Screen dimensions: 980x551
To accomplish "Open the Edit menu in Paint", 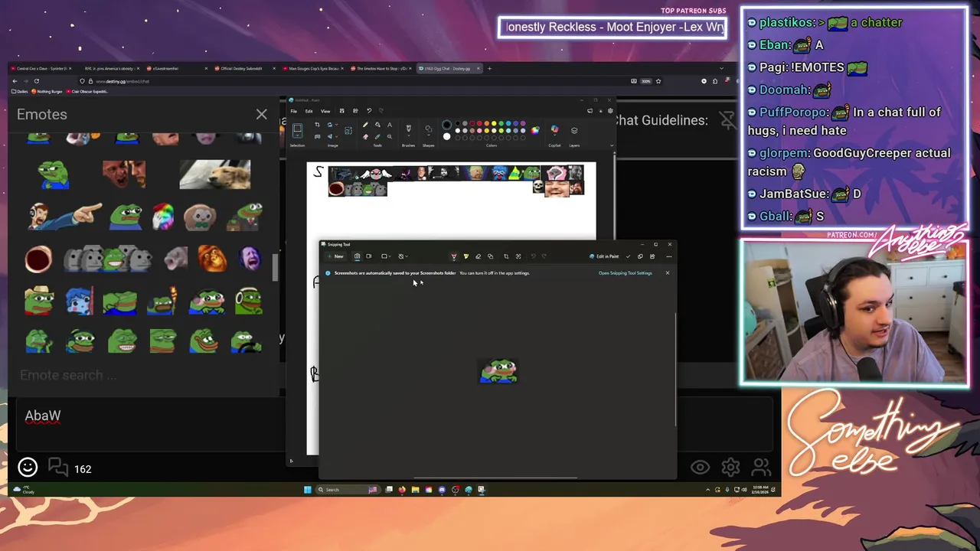I will [309, 111].
